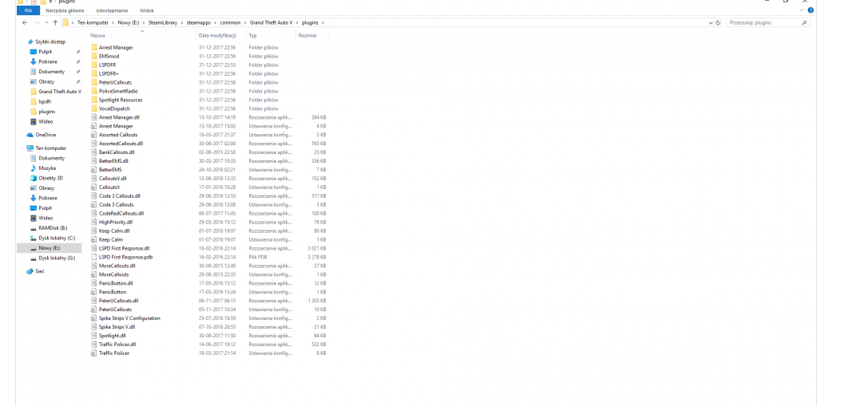Select the Spotlight Resources folder icon
Screen dimensions: 868x406
(x=93, y=100)
